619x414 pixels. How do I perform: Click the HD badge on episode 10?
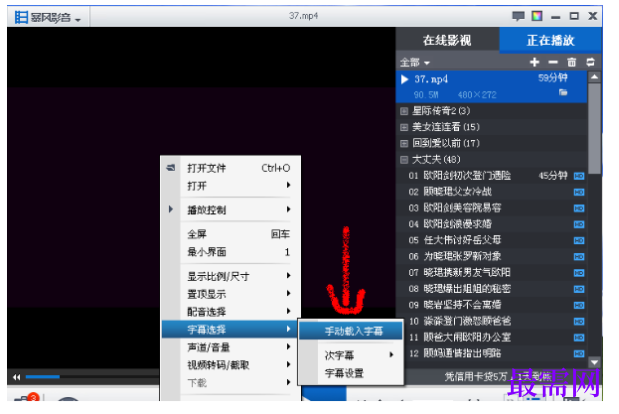(579, 322)
